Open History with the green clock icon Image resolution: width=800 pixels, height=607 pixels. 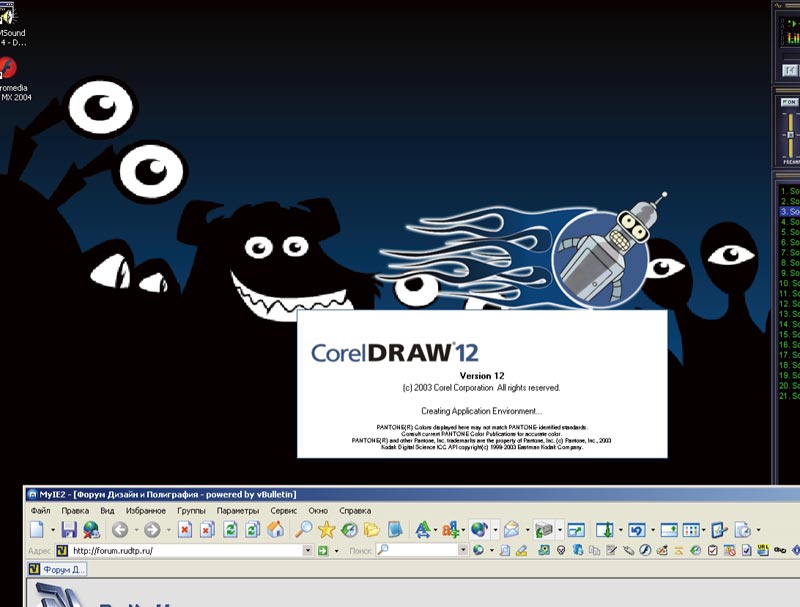pyautogui.click(x=349, y=530)
